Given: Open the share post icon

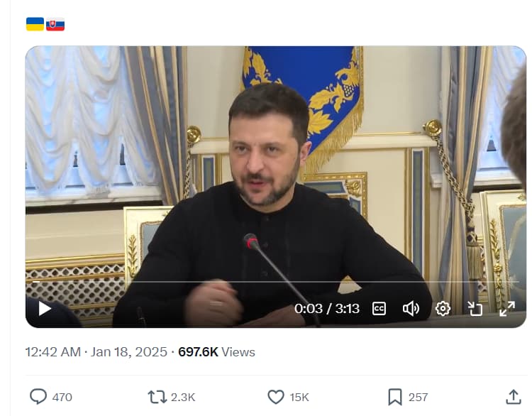Looking at the screenshot, I should point(514,397).
